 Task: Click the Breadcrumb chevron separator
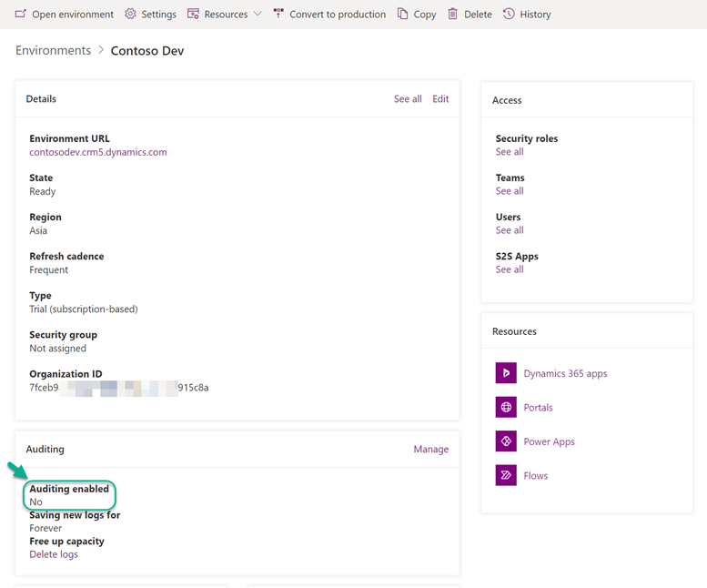click(x=101, y=50)
